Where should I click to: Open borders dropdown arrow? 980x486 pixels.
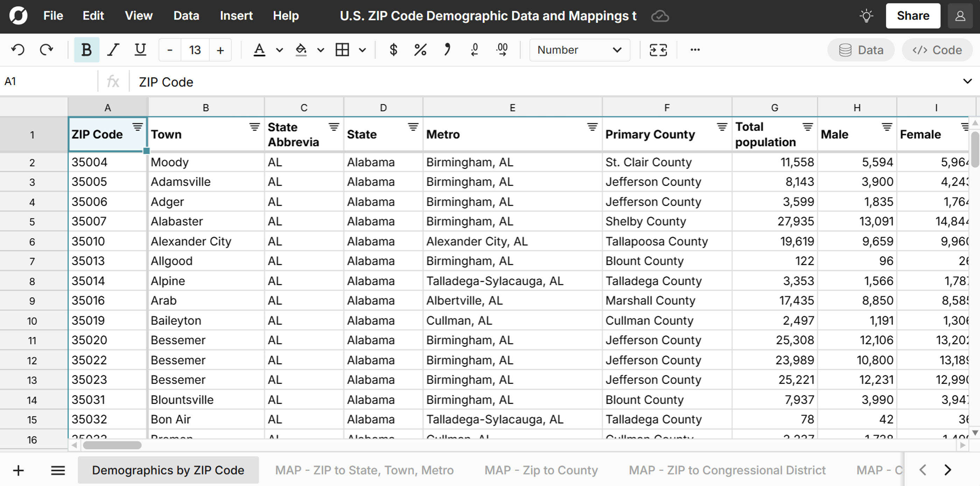click(x=363, y=50)
